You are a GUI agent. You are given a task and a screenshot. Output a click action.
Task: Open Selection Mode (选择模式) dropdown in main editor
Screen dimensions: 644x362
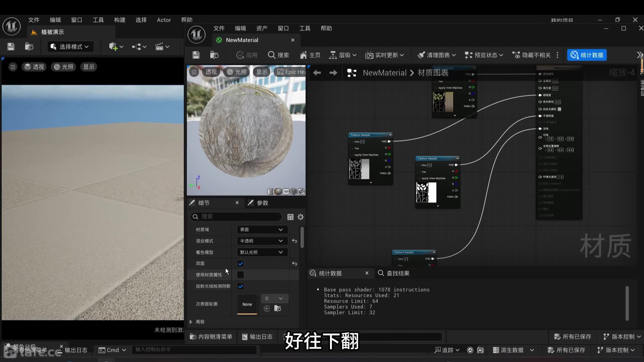tap(70, 47)
